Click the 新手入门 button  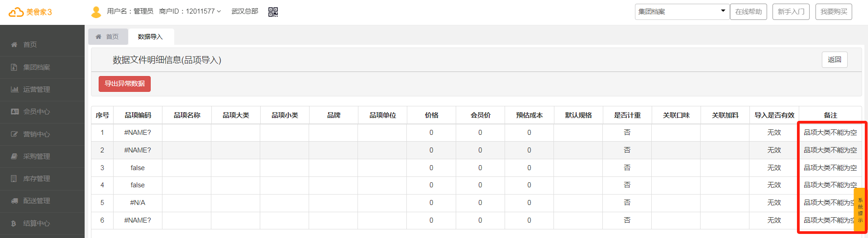(791, 12)
